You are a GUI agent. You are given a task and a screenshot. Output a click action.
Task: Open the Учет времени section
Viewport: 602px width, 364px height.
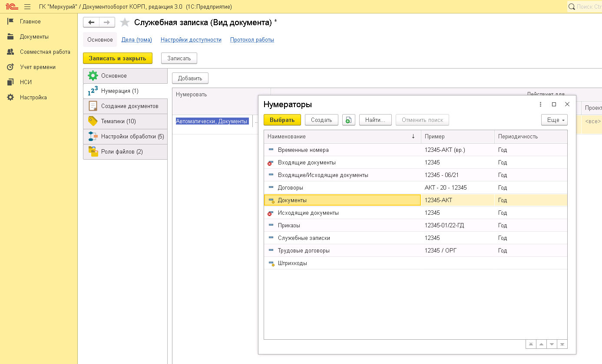[x=37, y=67]
